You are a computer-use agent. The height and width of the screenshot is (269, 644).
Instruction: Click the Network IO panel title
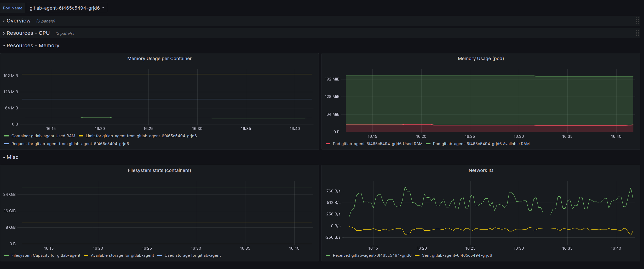[481, 170]
